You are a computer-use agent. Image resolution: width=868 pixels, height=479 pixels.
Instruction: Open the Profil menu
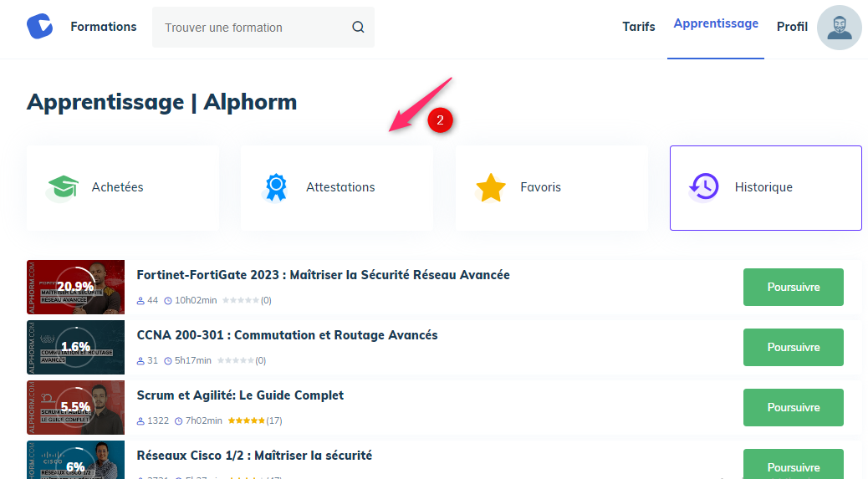(792, 27)
